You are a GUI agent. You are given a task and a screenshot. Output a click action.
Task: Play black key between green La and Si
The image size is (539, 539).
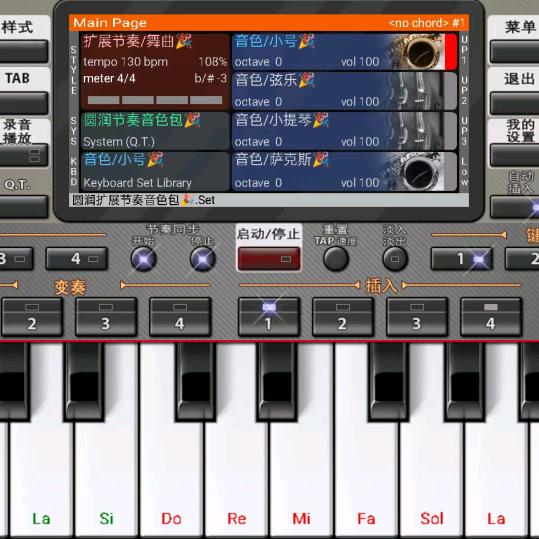click(84, 382)
